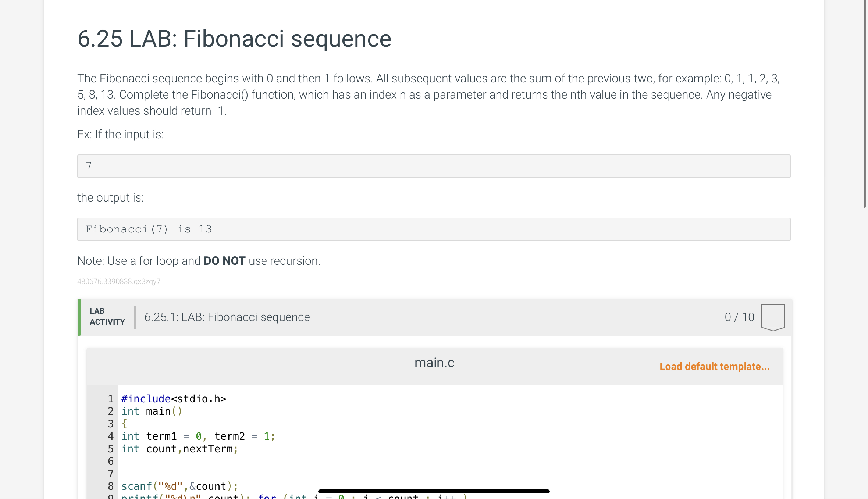Select the 480676.3390838.qx3zqy7 identifier text
868x499 pixels.
pos(118,281)
